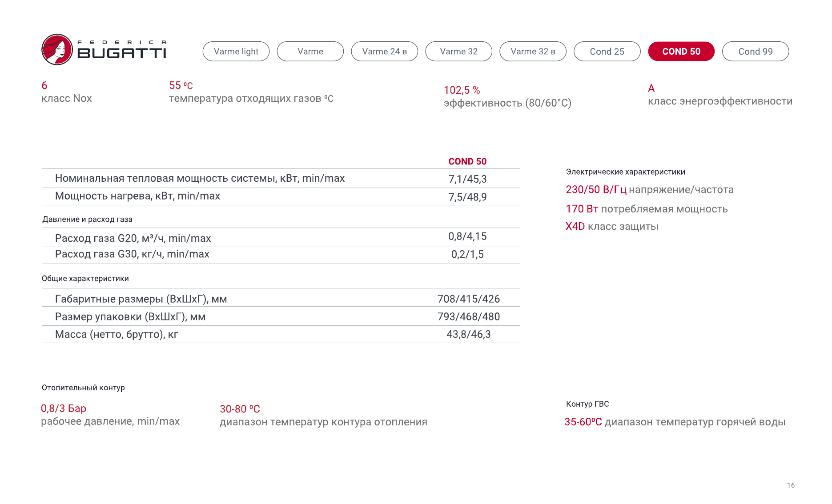Select the 35-60ºC hot water range text
Image resolution: width=832 pixels, height=504 pixels.
tap(583, 422)
